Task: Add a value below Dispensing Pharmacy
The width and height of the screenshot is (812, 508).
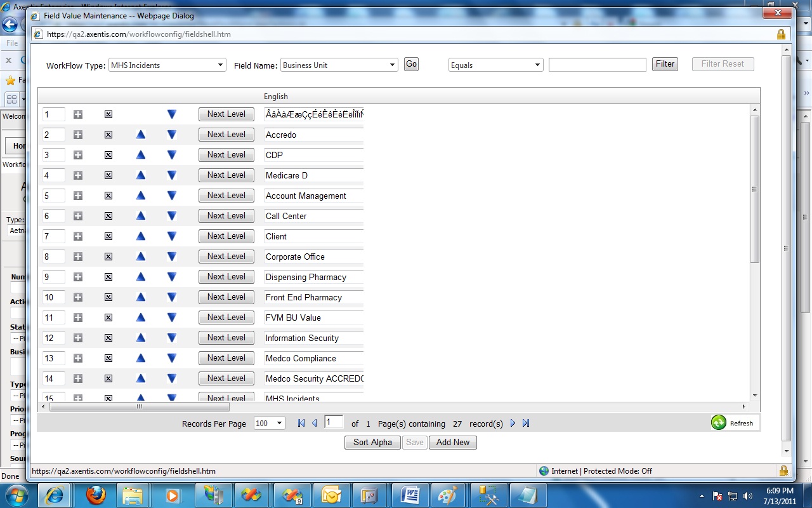Action: (78, 277)
